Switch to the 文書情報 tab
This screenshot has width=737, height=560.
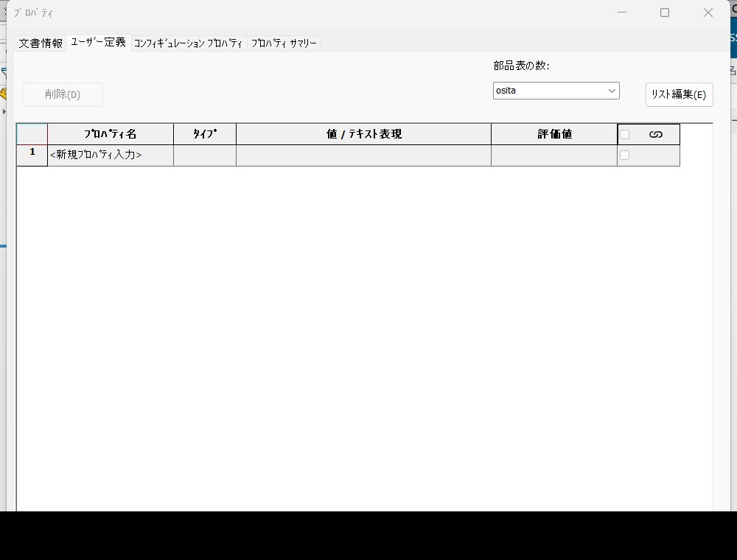pos(41,43)
